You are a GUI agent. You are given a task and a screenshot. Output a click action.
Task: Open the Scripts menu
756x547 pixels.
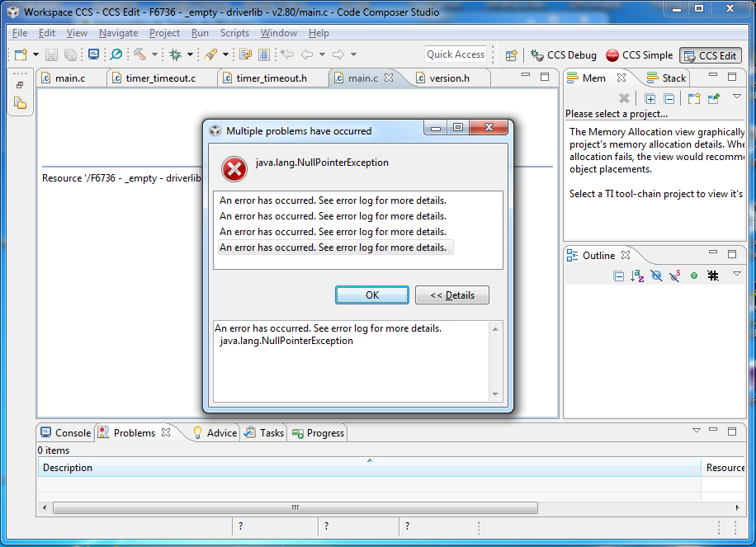click(234, 33)
